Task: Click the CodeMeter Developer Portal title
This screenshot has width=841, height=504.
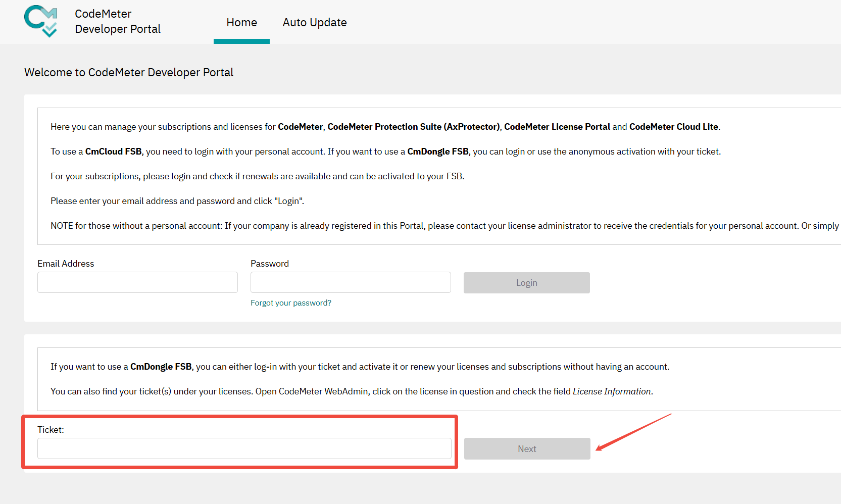Action: (x=118, y=21)
